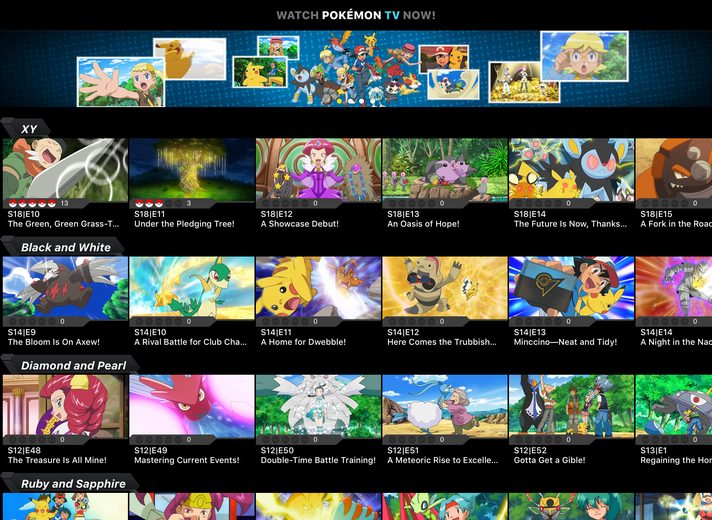This screenshot has height=520, width=712.
Task: Click the S14|E9 episode label
Action: point(21,332)
